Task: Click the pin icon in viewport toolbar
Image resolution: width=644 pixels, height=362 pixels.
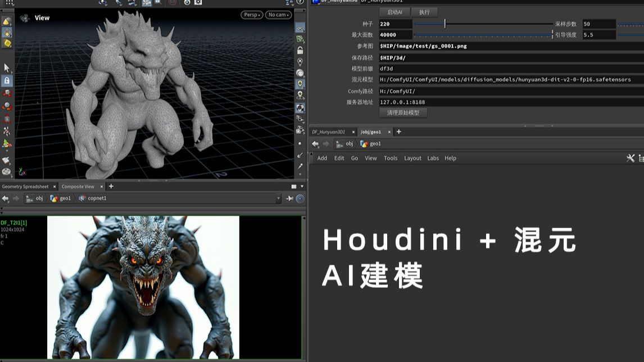Action: pyautogui.click(x=300, y=166)
